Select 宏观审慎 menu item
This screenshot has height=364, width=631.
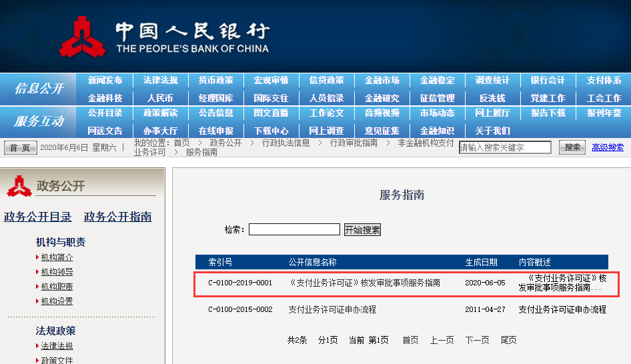[x=271, y=80]
